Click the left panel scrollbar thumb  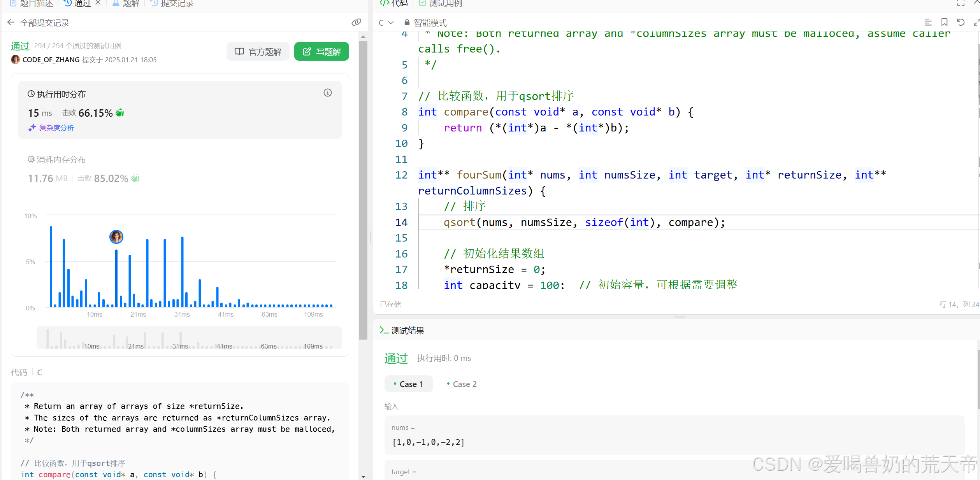coord(363,190)
